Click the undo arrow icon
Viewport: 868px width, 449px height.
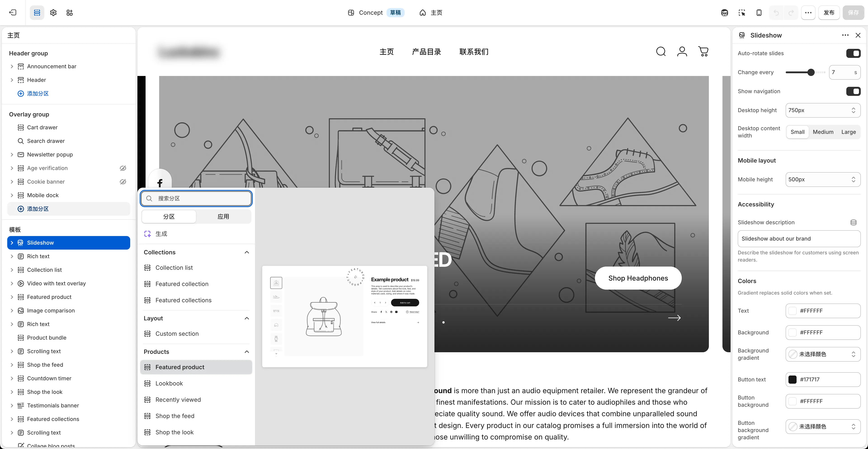[776, 12]
